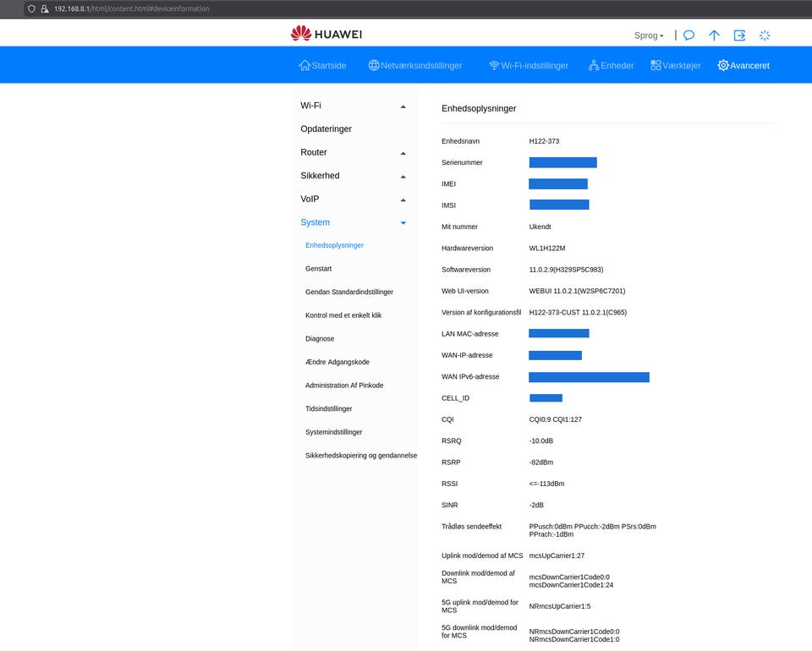Open Diagnose submenu item
812x651 pixels.
[x=320, y=338]
